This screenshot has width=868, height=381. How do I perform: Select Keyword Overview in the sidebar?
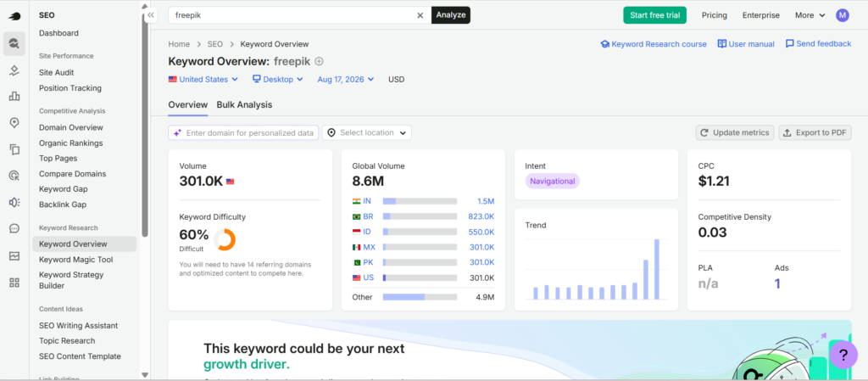84,244
